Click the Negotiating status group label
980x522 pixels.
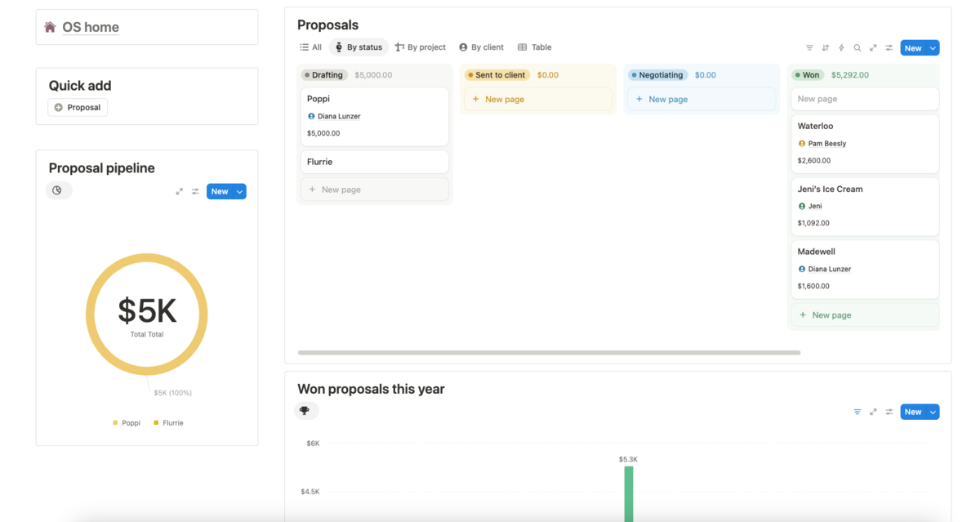pyautogui.click(x=658, y=75)
